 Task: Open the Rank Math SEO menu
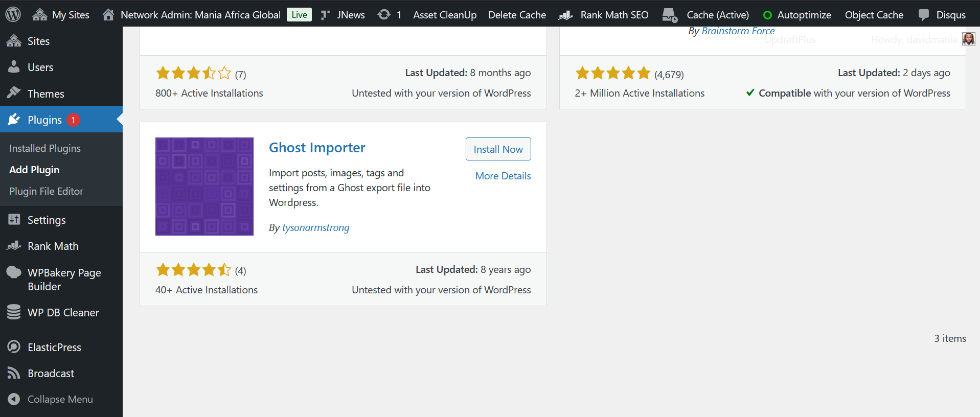pyautogui.click(x=614, y=15)
